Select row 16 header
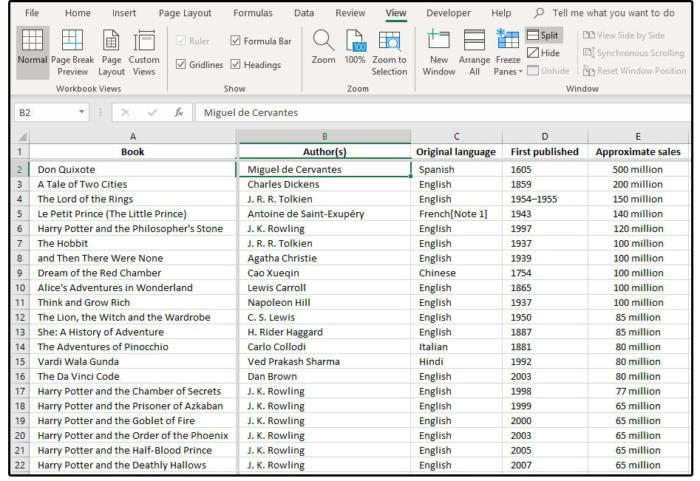The image size is (700, 481). (20, 376)
